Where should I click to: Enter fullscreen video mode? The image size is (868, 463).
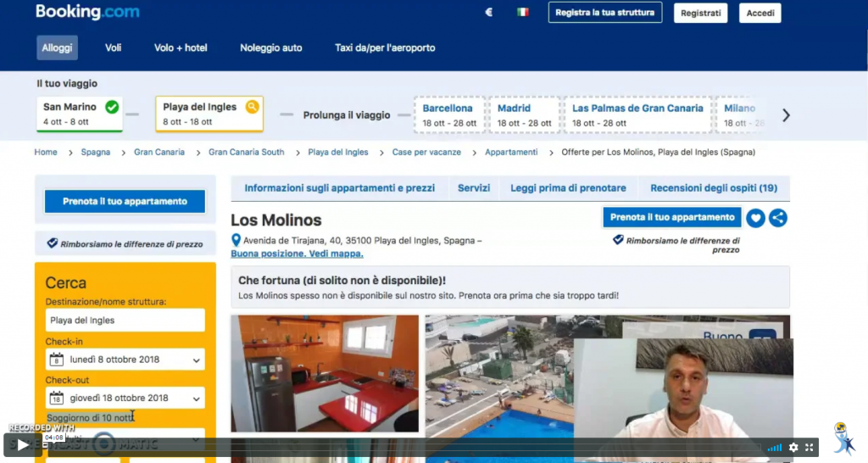pos(810,448)
